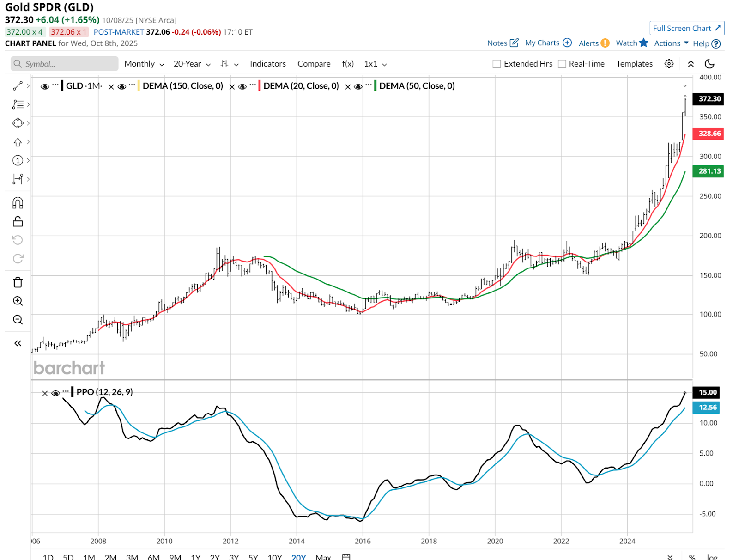Switch to dark mode moon icon

click(x=709, y=64)
